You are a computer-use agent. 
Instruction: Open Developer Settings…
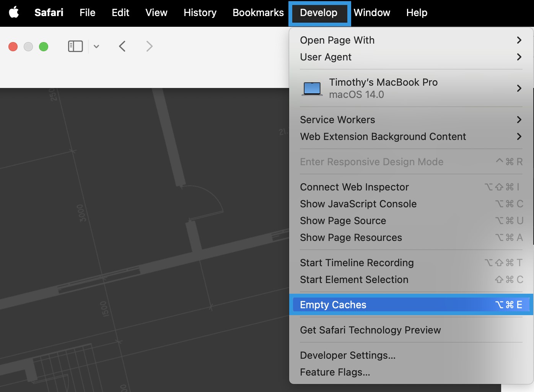point(411,355)
